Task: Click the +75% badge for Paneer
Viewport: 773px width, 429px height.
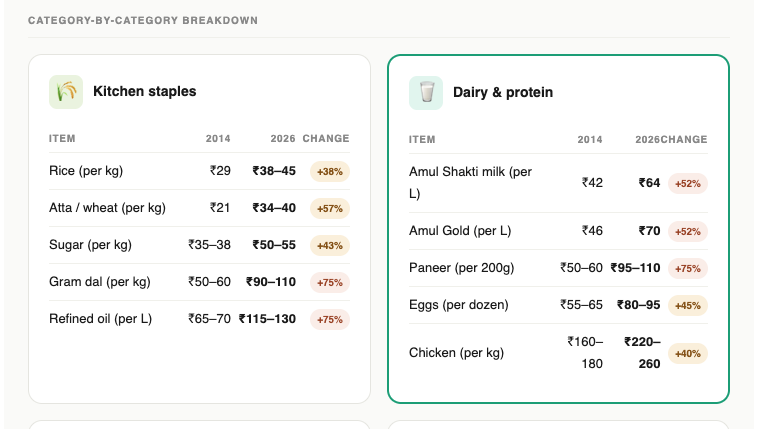Action: click(x=688, y=269)
